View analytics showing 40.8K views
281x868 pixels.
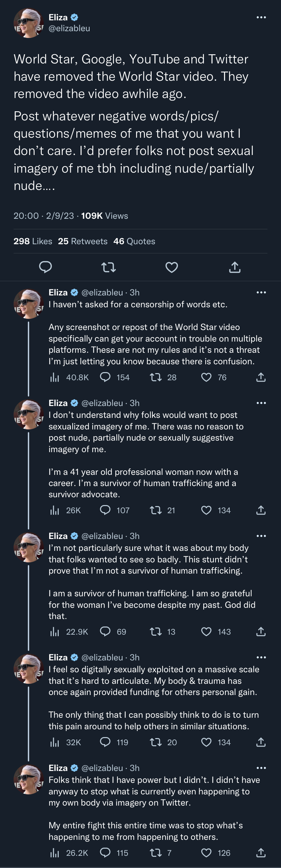(x=70, y=377)
